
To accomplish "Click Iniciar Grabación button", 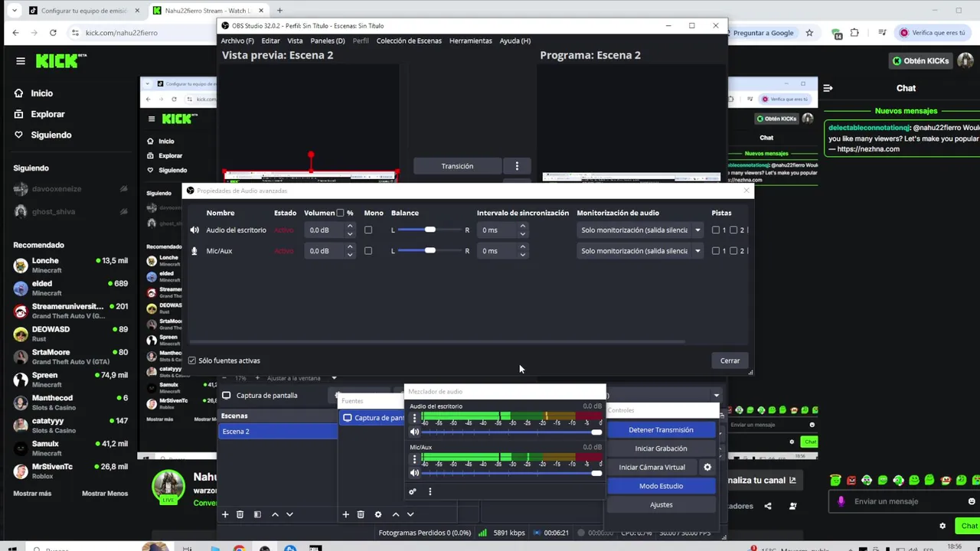I will coord(661,448).
